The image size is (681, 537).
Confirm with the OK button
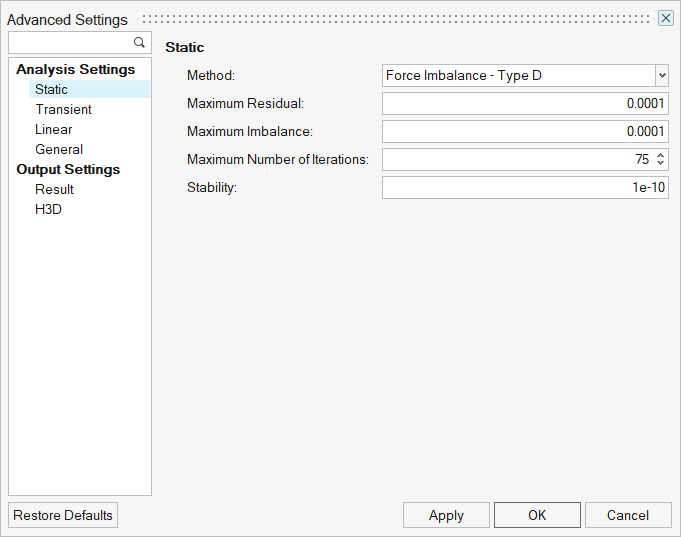pyautogui.click(x=537, y=515)
